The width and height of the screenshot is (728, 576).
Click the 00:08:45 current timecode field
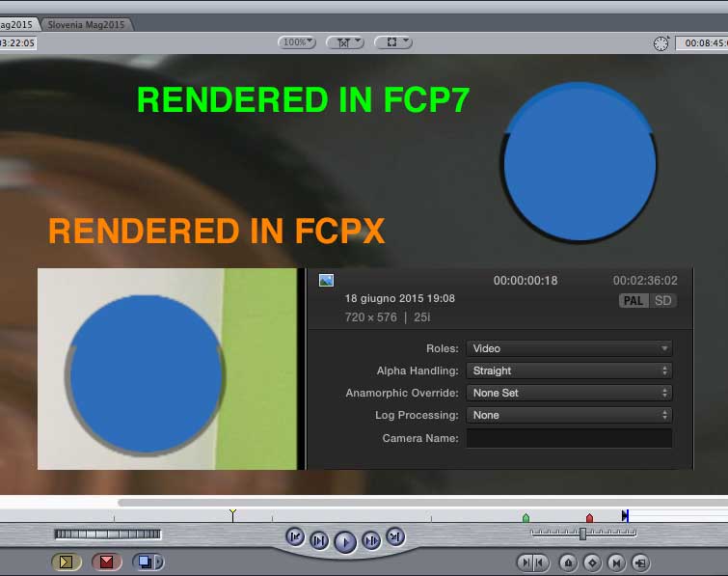703,43
